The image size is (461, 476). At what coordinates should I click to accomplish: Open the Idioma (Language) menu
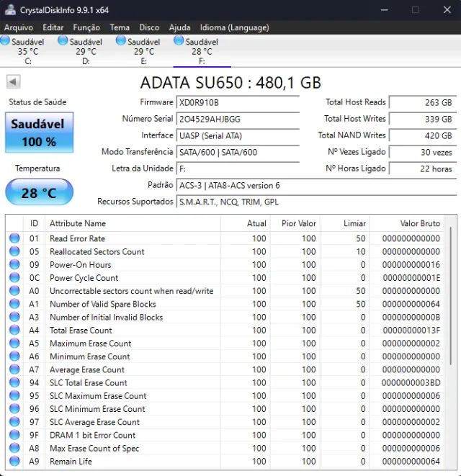[234, 27]
